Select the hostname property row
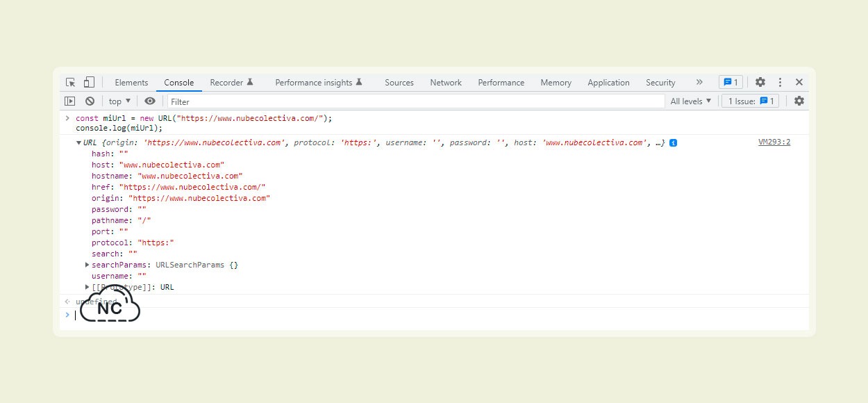 click(x=167, y=176)
